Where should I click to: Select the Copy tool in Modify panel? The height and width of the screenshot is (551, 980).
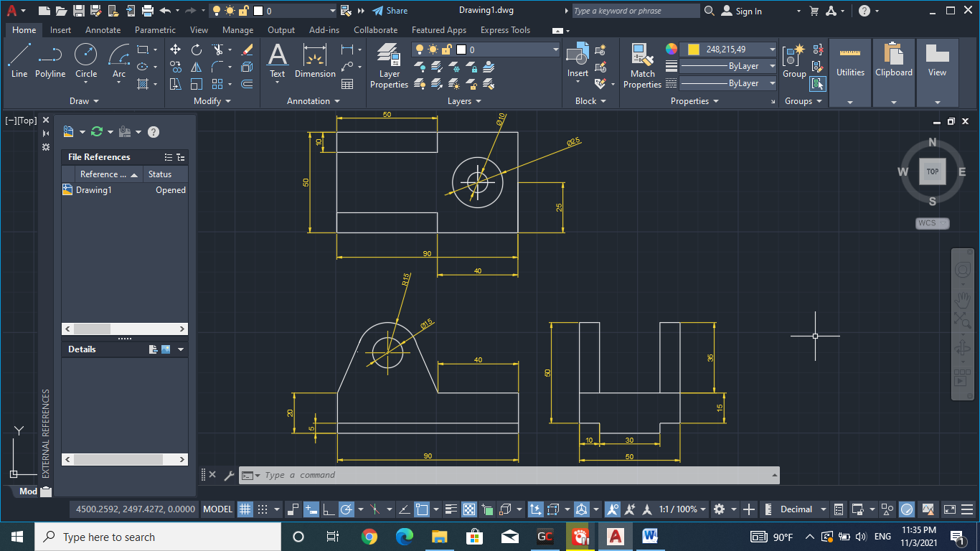176,67
